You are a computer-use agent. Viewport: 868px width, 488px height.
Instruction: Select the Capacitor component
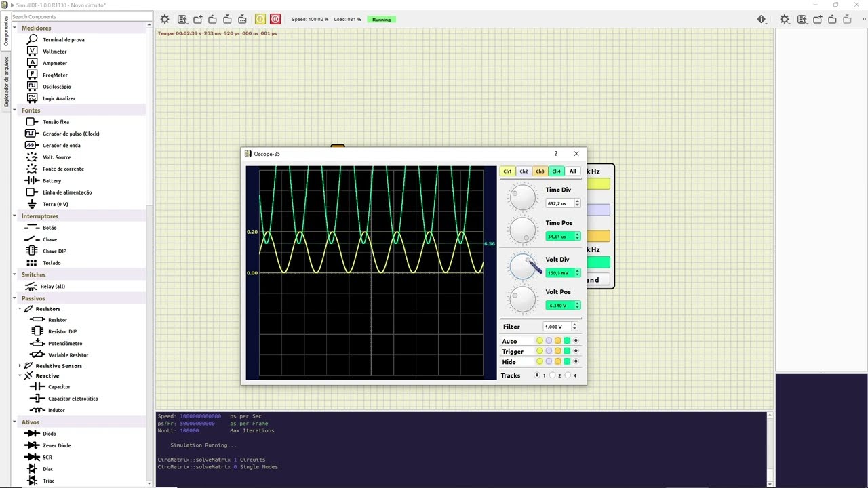point(58,387)
